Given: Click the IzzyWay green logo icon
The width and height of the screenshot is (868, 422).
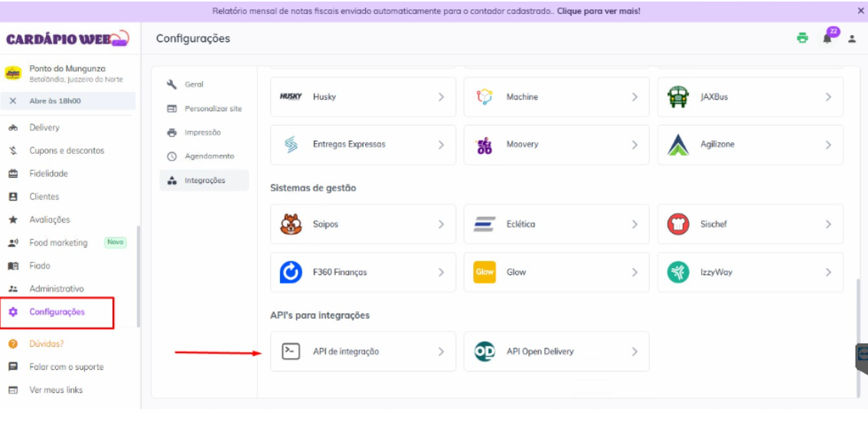Looking at the screenshot, I should pos(677,272).
